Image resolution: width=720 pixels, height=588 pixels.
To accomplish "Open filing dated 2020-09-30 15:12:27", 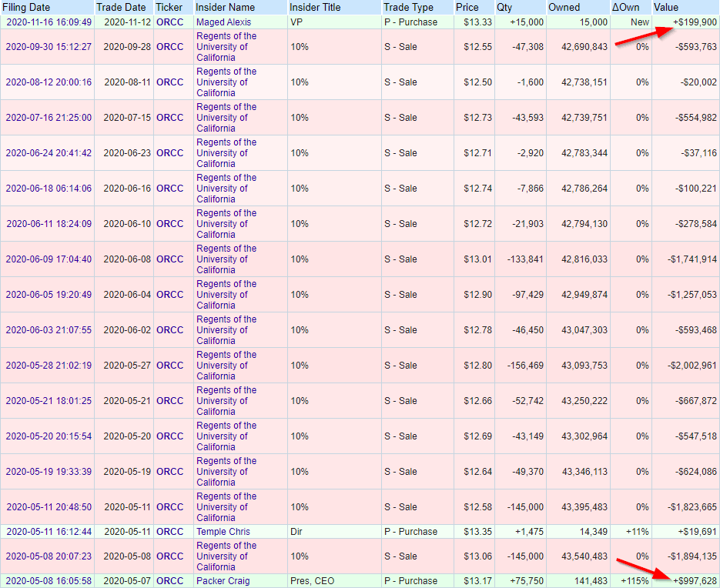I will [x=49, y=47].
